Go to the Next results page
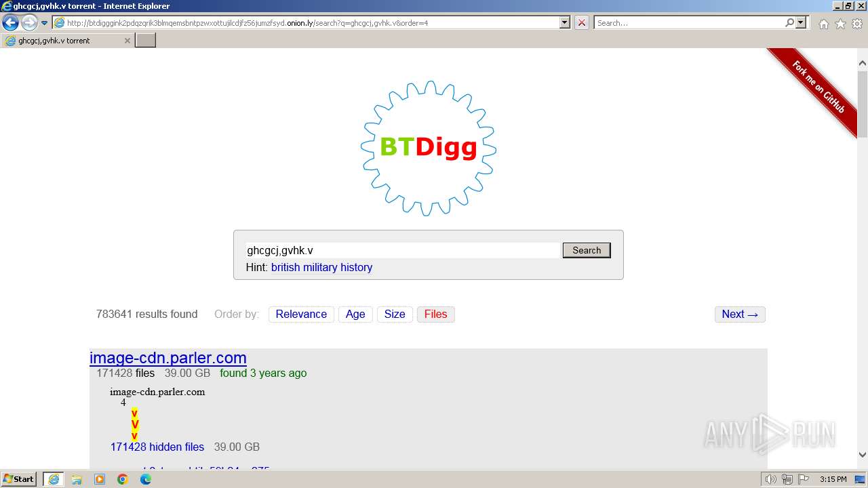The image size is (868, 488). pyautogui.click(x=740, y=314)
